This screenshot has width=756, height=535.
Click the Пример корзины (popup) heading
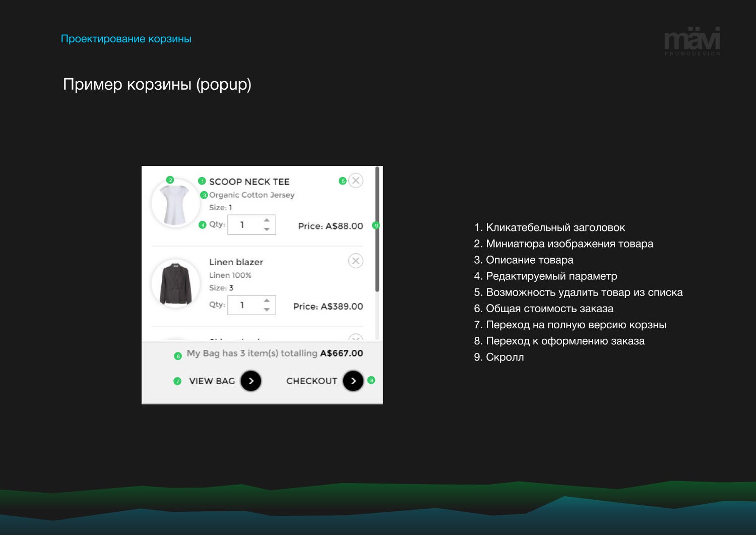point(157,84)
